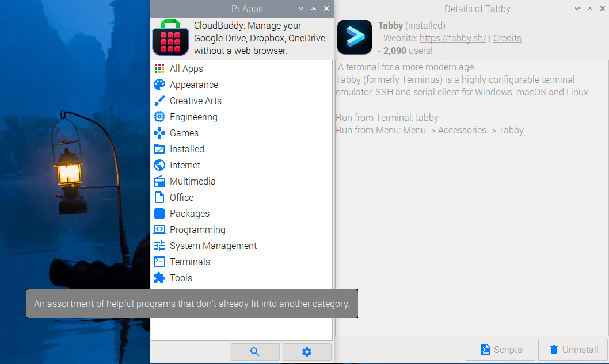
Task: Click the Office document icon
Action: click(159, 197)
